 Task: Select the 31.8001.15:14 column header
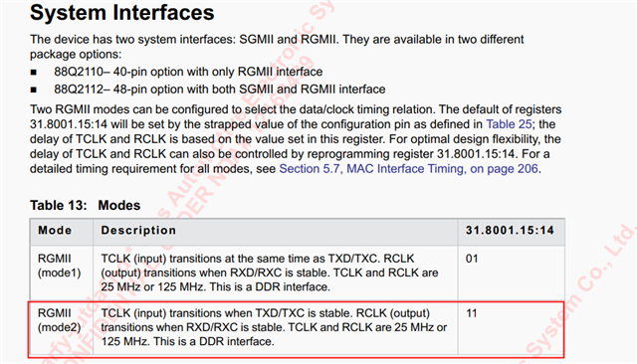510,231
